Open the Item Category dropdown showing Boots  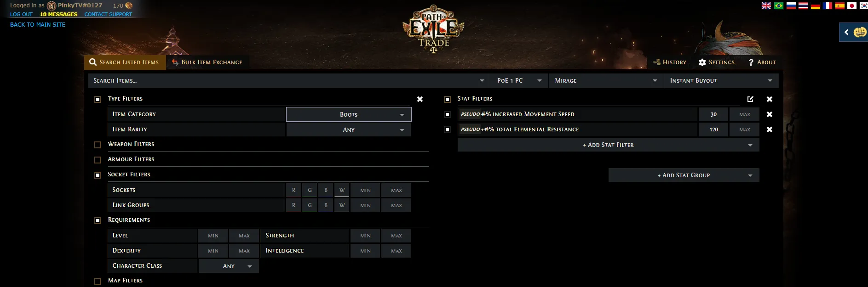[349, 114]
